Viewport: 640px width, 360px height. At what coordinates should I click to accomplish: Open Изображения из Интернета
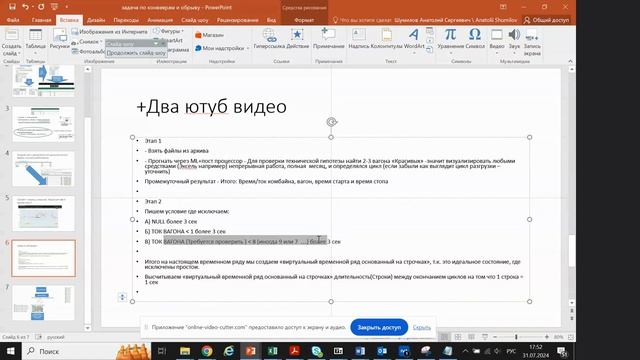coord(109,31)
